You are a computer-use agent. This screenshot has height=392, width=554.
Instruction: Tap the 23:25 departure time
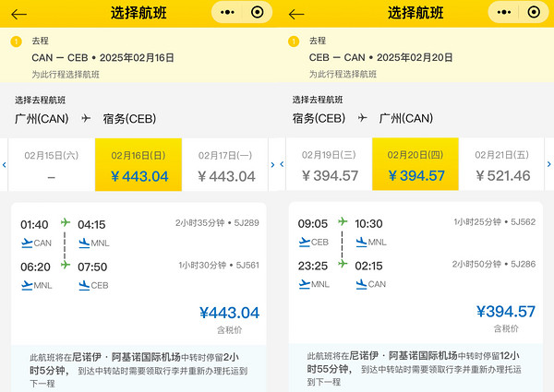pyautogui.click(x=313, y=266)
